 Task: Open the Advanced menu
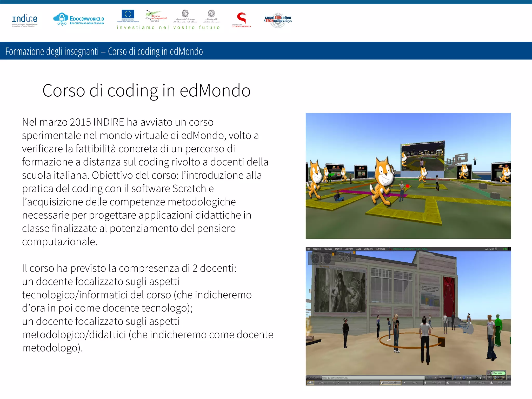pyautogui.click(x=381, y=249)
